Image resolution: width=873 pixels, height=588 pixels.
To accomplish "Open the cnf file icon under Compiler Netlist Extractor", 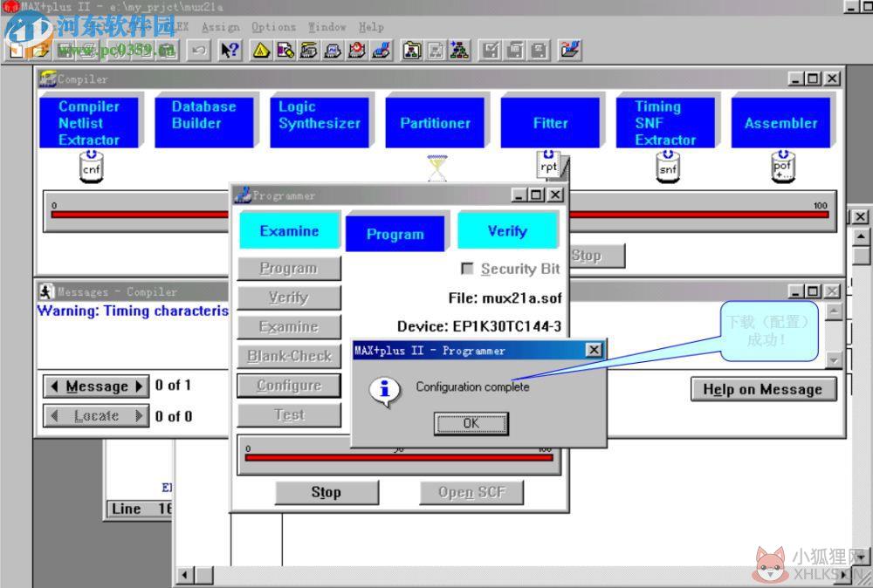I will tap(92, 166).
